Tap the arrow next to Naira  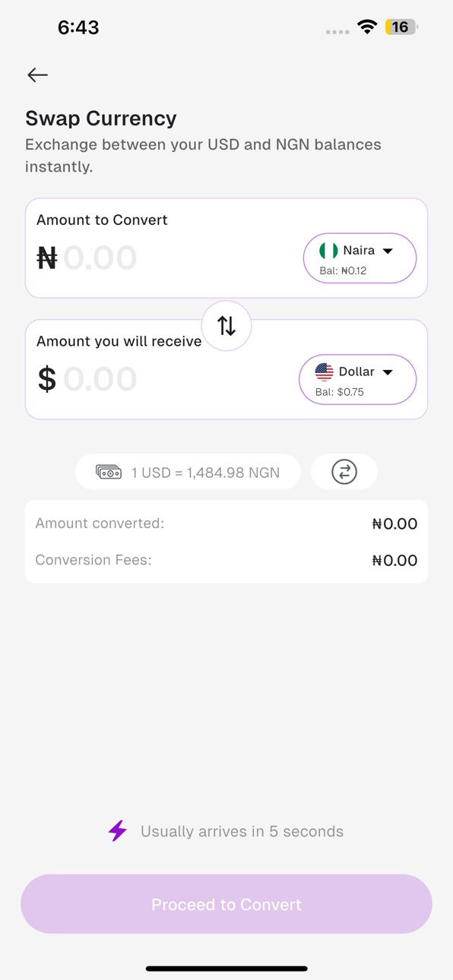[x=388, y=251]
